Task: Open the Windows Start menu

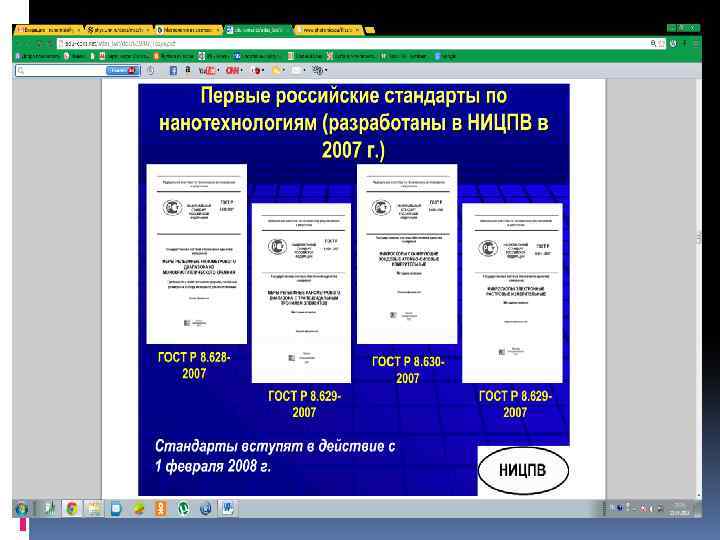Action: (x=21, y=509)
